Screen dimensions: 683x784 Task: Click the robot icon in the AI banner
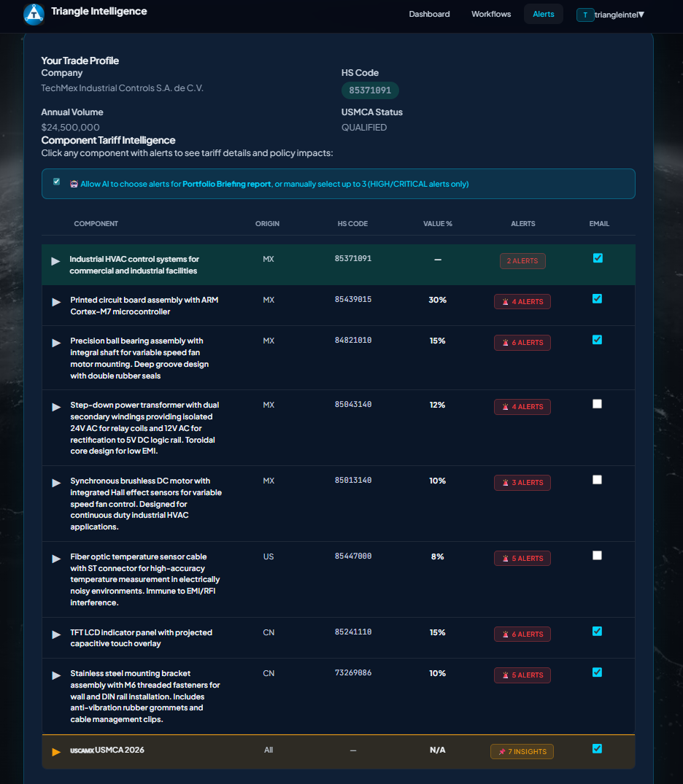pyautogui.click(x=74, y=184)
